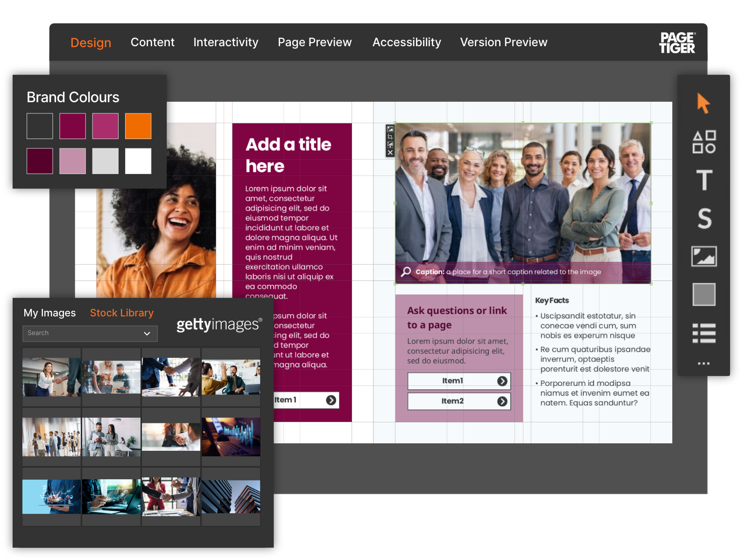This screenshot has height=560, width=747.
Task: Go to Page Preview tab
Action: (x=315, y=42)
